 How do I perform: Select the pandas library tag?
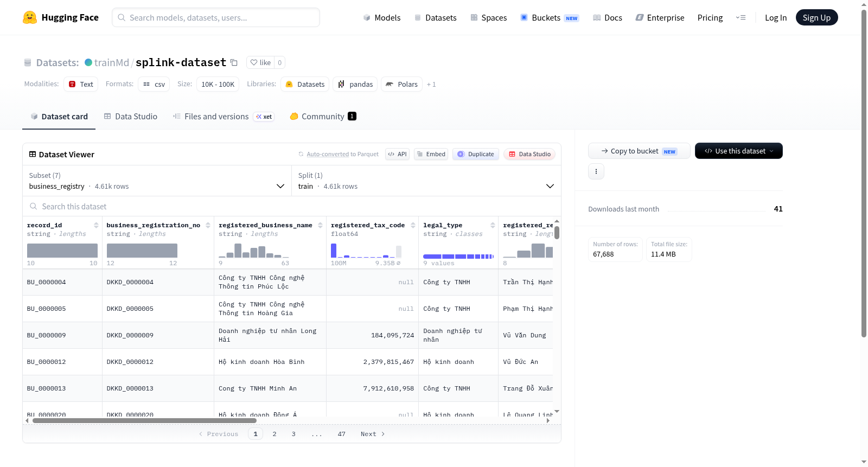[355, 84]
